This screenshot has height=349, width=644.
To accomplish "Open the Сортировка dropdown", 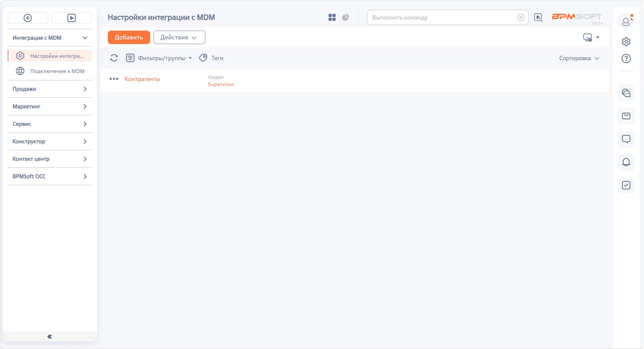I will [579, 58].
